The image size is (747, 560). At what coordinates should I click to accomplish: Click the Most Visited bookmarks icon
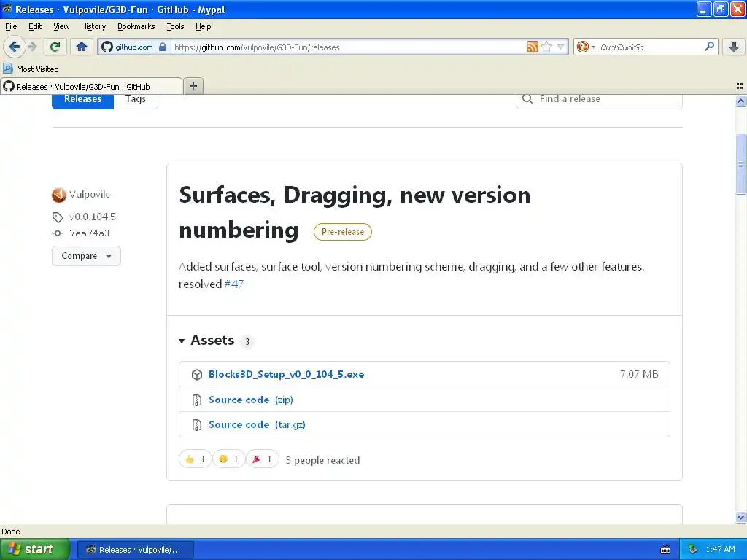point(8,69)
